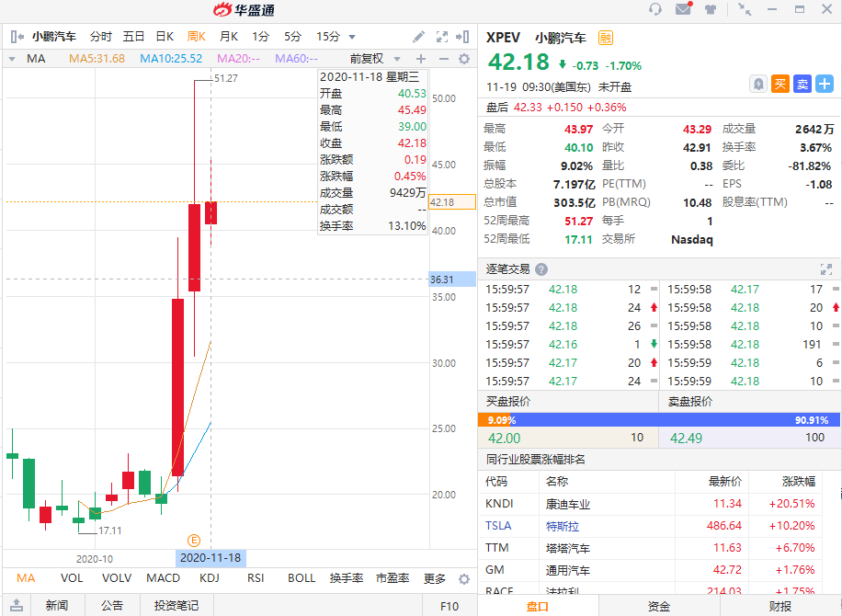Toggle the VOLV indicator
The width and height of the screenshot is (842, 616).
pos(117,578)
